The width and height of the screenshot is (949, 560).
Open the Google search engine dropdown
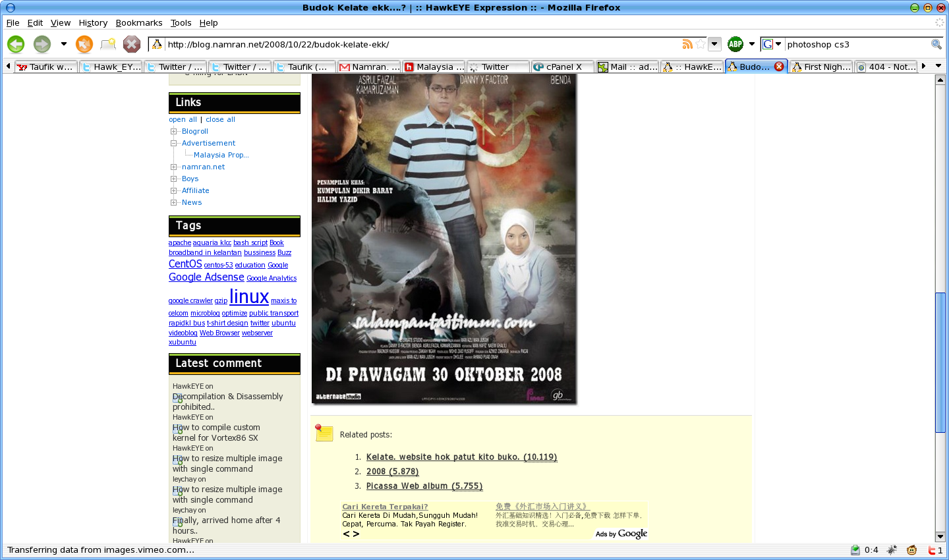click(x=771, y=44)
